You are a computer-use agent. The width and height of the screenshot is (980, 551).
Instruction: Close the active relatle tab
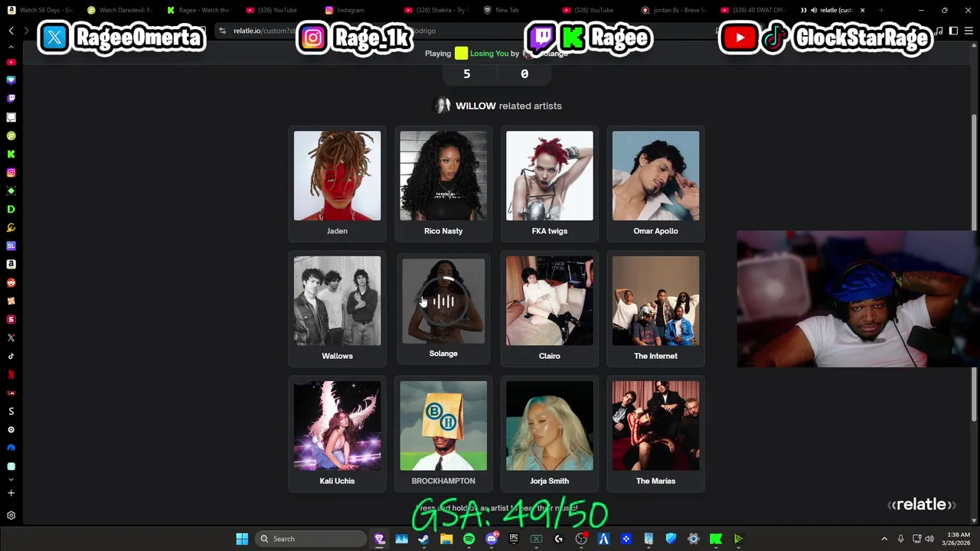point(862,10)
